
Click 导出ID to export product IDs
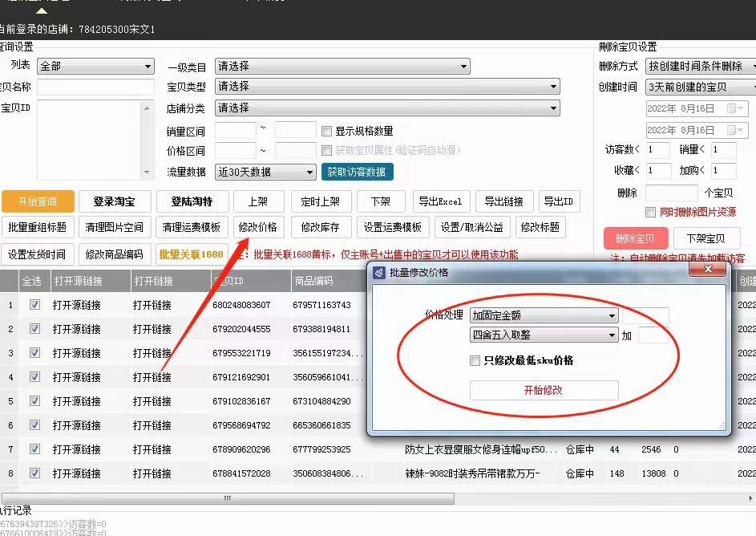tap(560, 201)
